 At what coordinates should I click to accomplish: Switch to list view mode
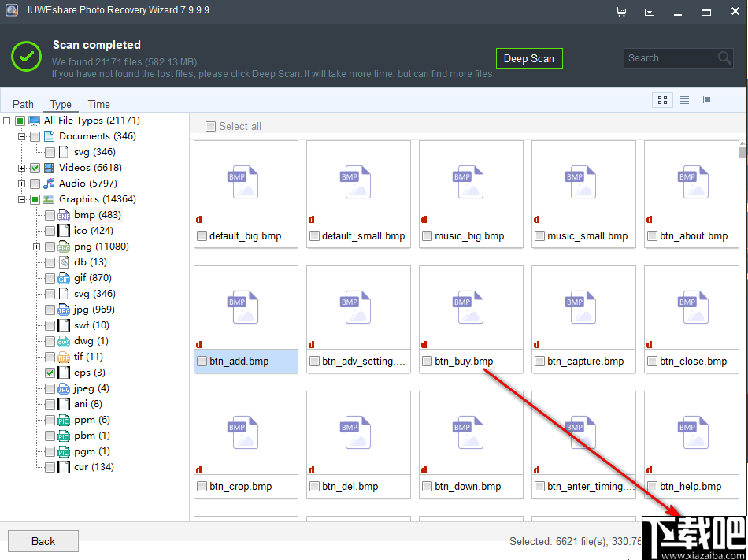[684, 100]
